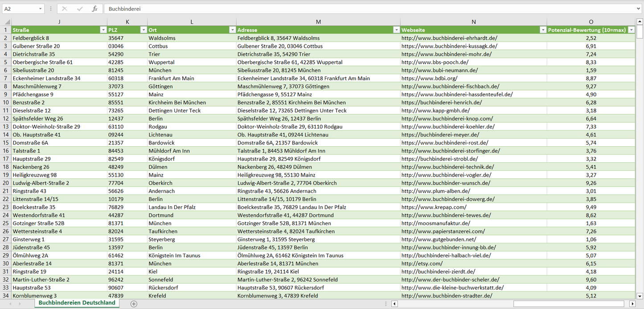Viewport: 644px width, 309px height.
Task: Open the www.krepap.com website cell
Action: 434,207
